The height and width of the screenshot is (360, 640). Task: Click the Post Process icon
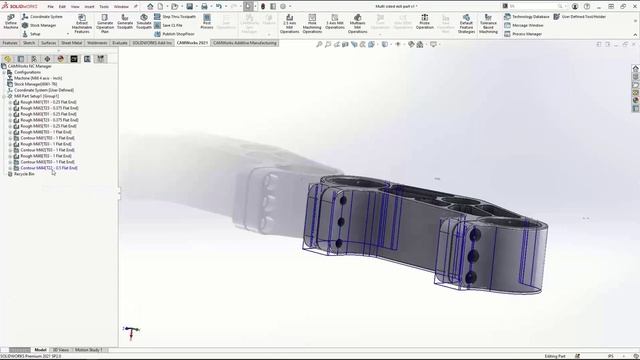(207, 22)
